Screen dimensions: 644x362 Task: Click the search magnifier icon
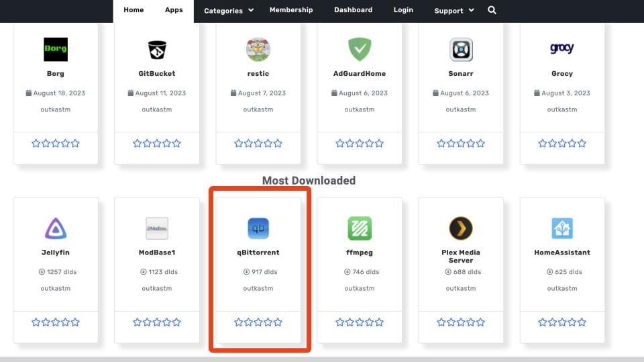tap(492, 10)
